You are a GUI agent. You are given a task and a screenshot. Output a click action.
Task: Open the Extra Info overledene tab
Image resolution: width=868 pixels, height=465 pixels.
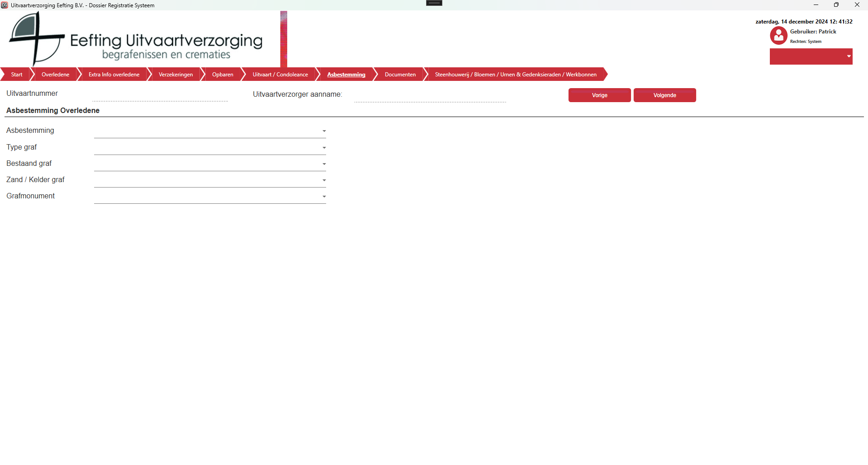coord(114,75)
